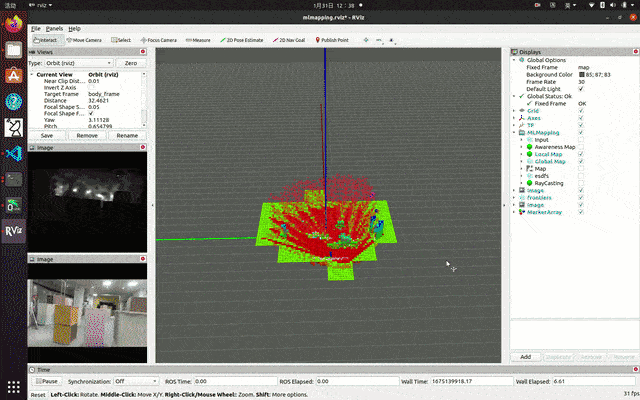Open the Panels menu
This screenshot has height=400, width=640.
pyautogui.click(x=54, y=29)
